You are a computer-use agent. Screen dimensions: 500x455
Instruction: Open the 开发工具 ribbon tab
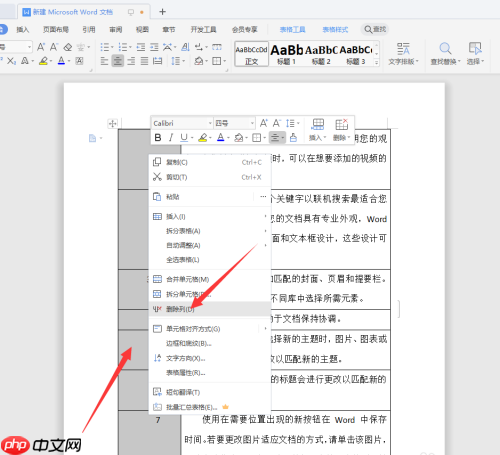coord(203,30)
